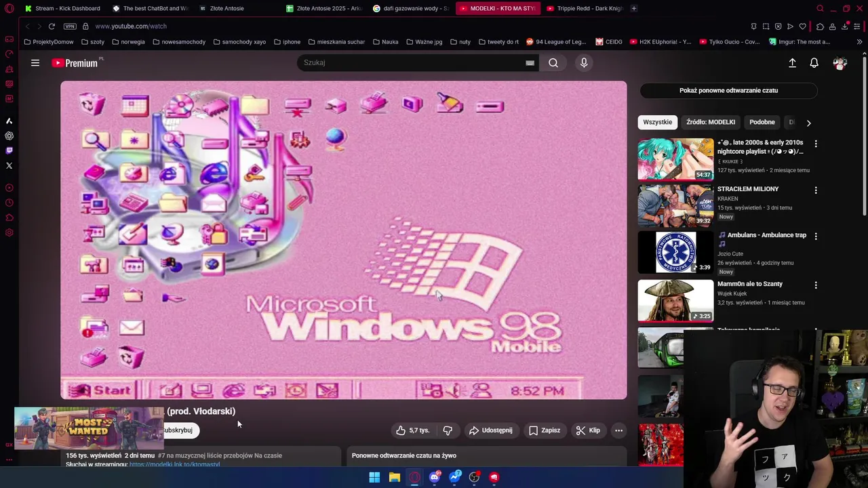Open Messenger from taskbar

click(x=454, y=477)
